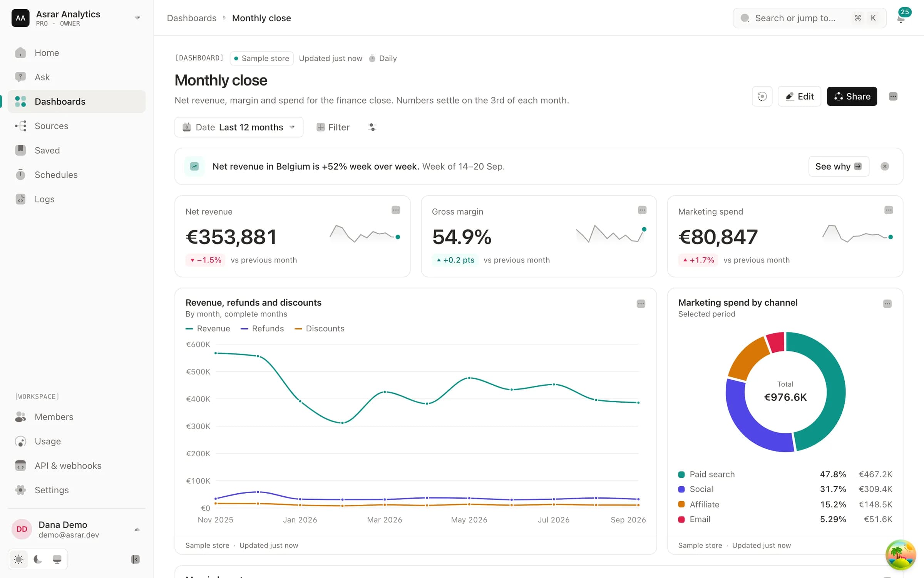Open Sources in the sidebar
Image resolution: width=924 pixels, height=578 pixels.
pyautogui.click(x=77, y=126)
